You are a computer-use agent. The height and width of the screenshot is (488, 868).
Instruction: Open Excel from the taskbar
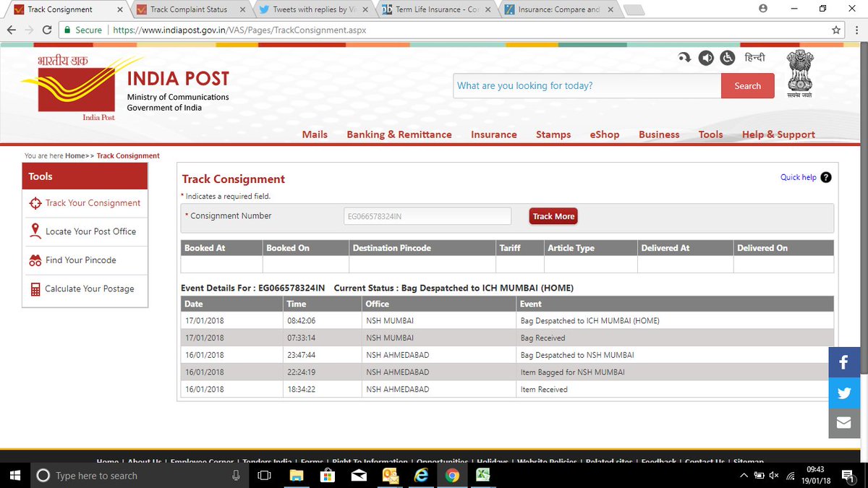[482, 475]
